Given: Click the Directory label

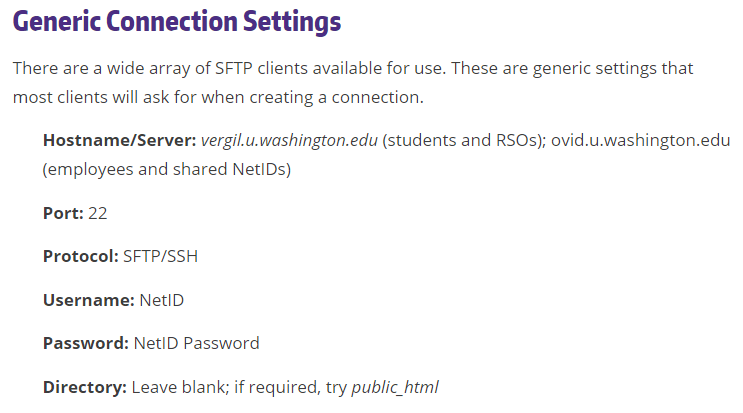Looking at the screenshot, I should pyautogui.click(x=85, y=387).
